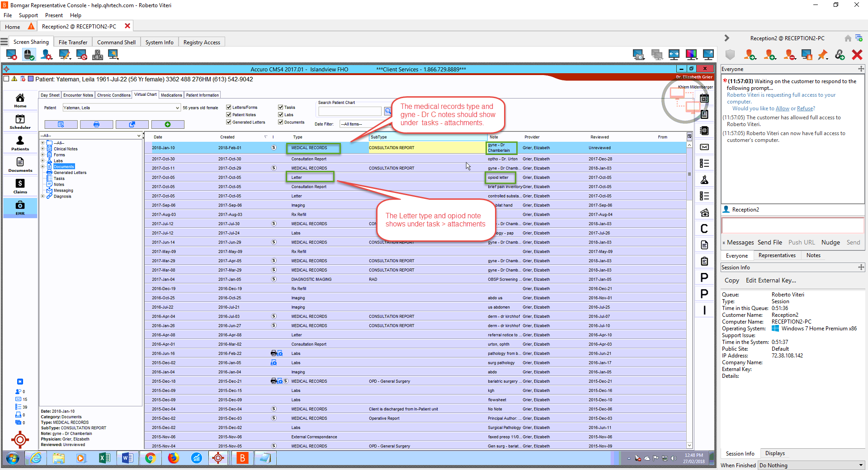Click Edit External Key button
This screenshot has width=868, height=470.
[771, 280]
